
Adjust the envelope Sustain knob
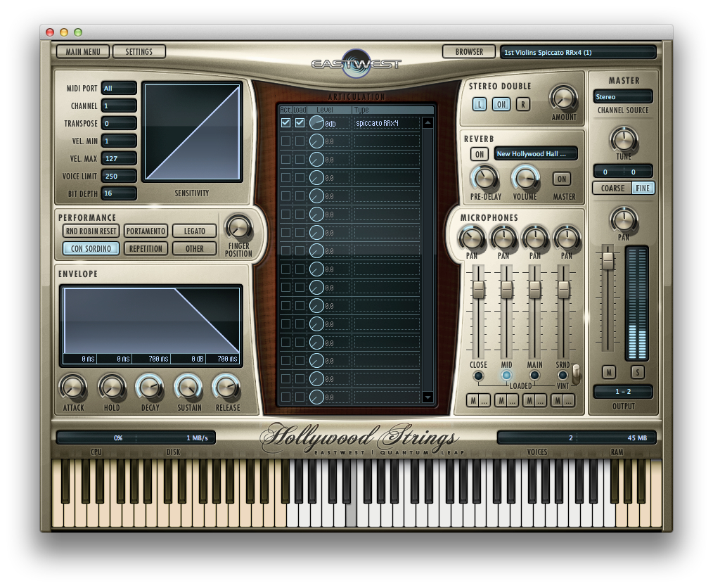pos(188,388)
